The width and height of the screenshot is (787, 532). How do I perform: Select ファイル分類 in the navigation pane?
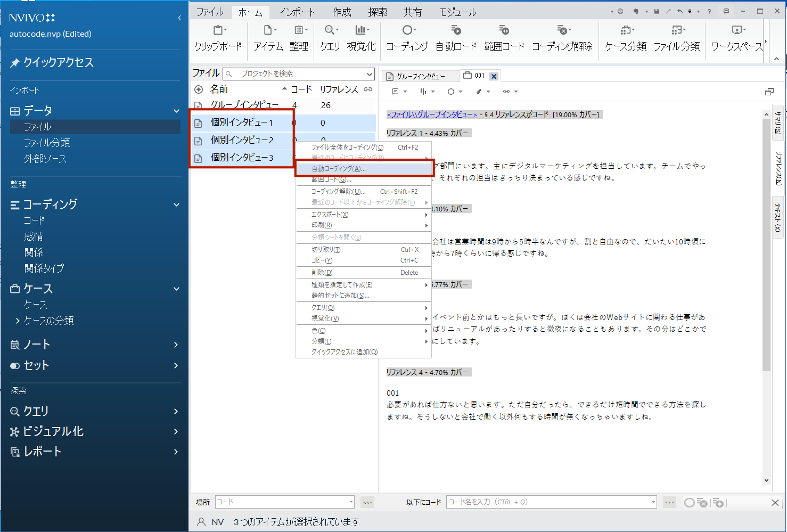point(47,143)
